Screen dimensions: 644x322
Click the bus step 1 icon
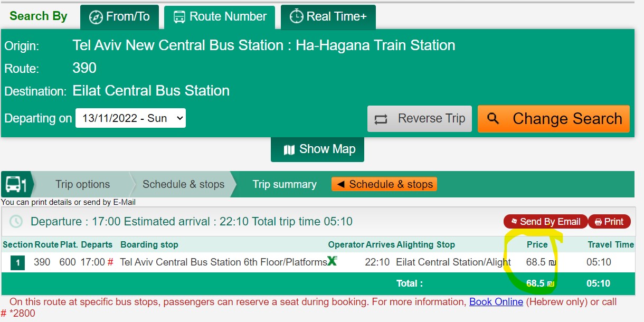coord(15,184)
